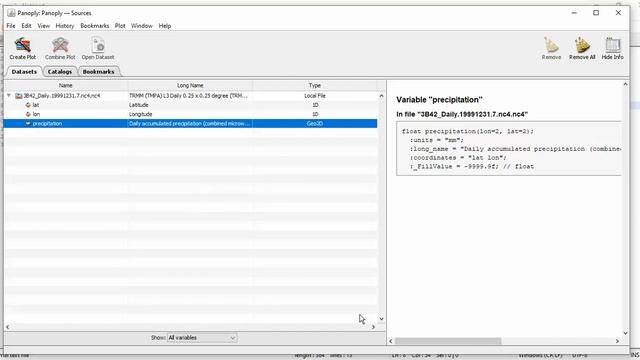This screenshot has height=360, width=640.
Task: Click the lon variable icon
Action: coord(28,114)
